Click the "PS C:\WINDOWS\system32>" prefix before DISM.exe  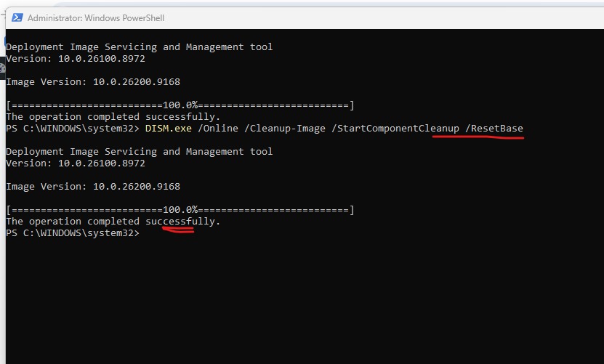click(x=73, y=129)
